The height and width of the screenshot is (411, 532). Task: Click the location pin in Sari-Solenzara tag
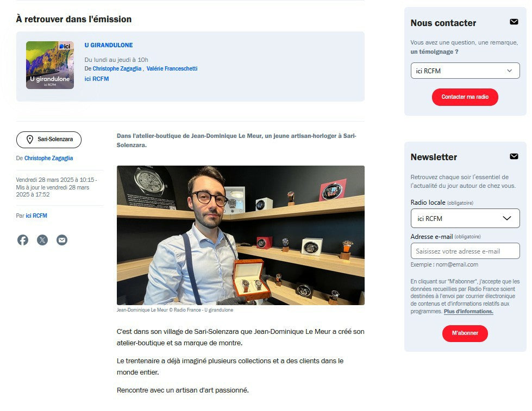click(30, 140)
